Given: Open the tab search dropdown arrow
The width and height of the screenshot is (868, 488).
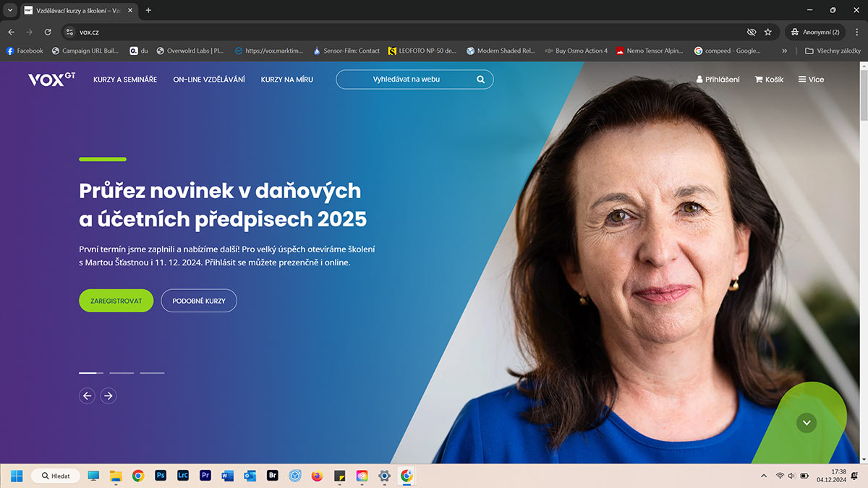Looking at the screenshot, I should point(10,10).
